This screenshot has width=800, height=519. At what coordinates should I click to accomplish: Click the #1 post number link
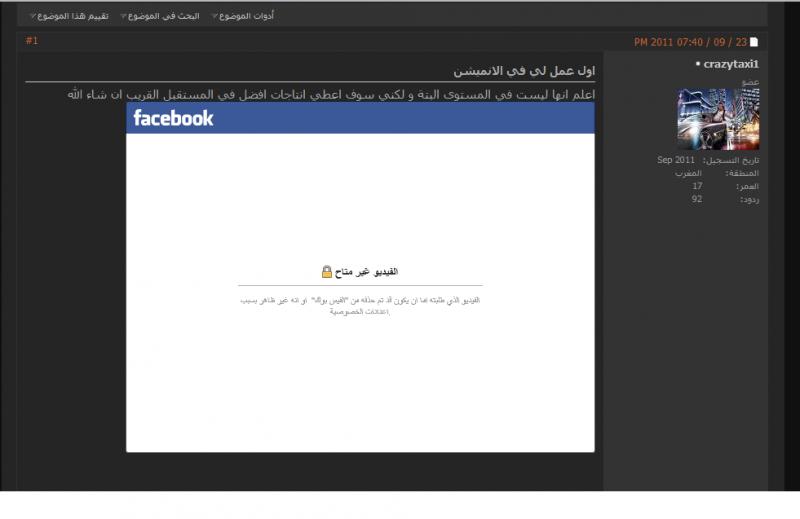(32, 41)
